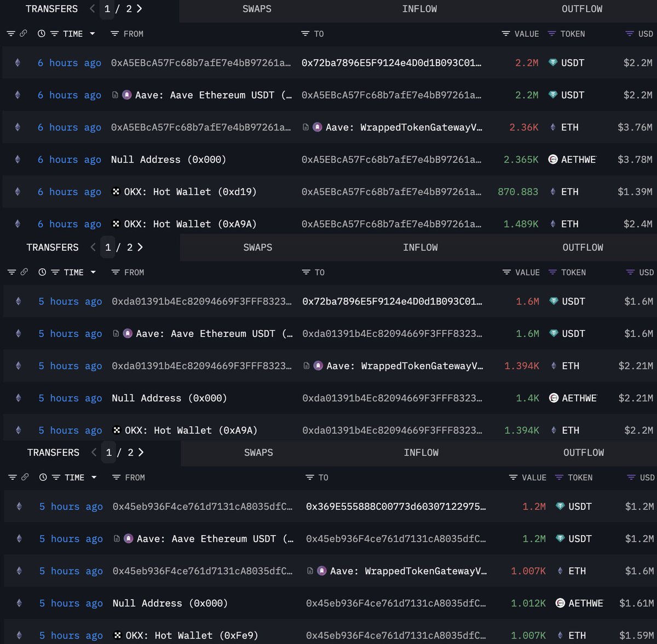Switch to the SWAPS tab in the topmost panel

(257, 9)
